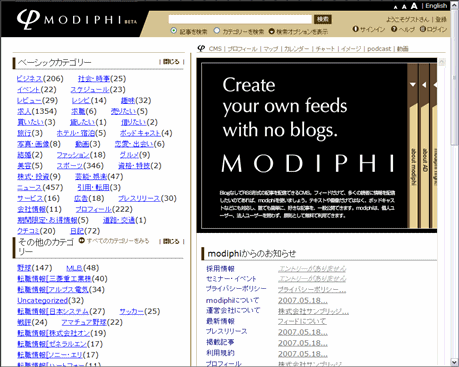The image size is (459, 367).
Task: Open the 2007.05.18 link beside modiphiについて
Action: pyautogui.click(x=303, y=300)
